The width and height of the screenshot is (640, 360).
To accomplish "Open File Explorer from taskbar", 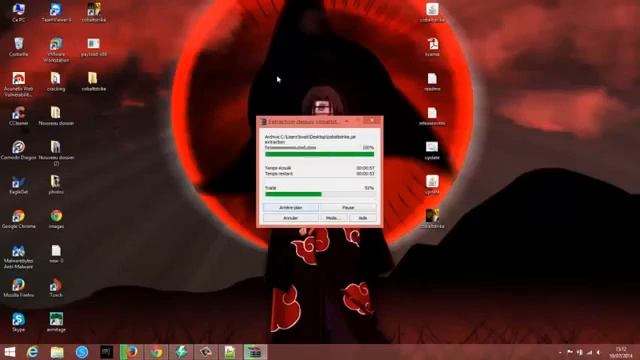I will [57, 352].
